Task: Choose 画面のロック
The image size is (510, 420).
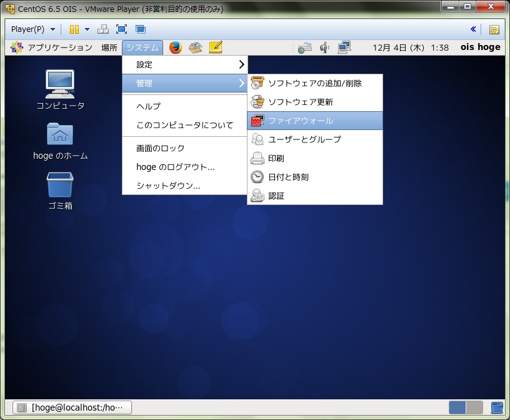Action: [x=185, y=148]
